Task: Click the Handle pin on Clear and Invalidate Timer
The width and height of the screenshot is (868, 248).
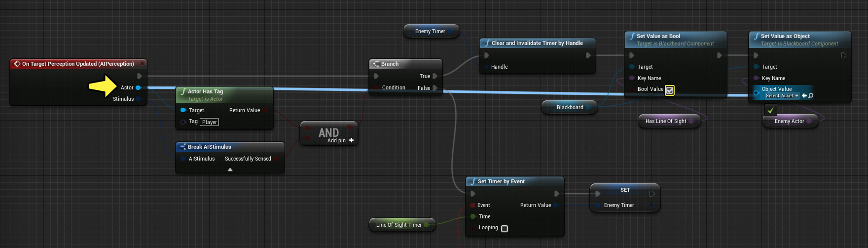Action: [x=487, y=67]
